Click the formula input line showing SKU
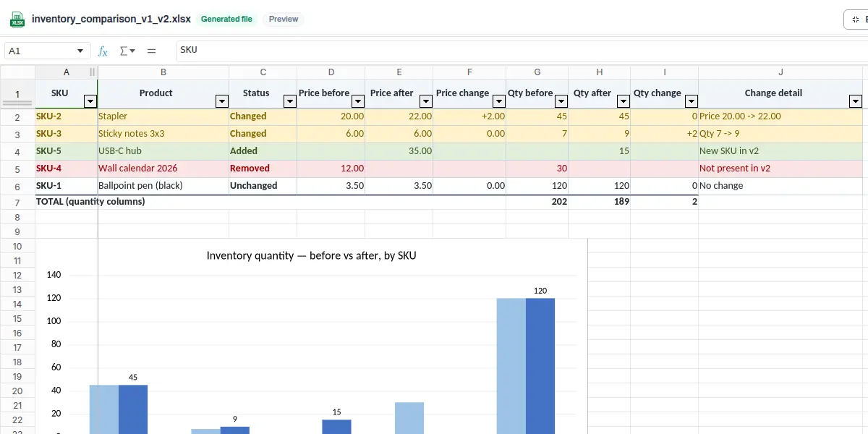Viewport: 868px width, 434px height. click(521, 51)
